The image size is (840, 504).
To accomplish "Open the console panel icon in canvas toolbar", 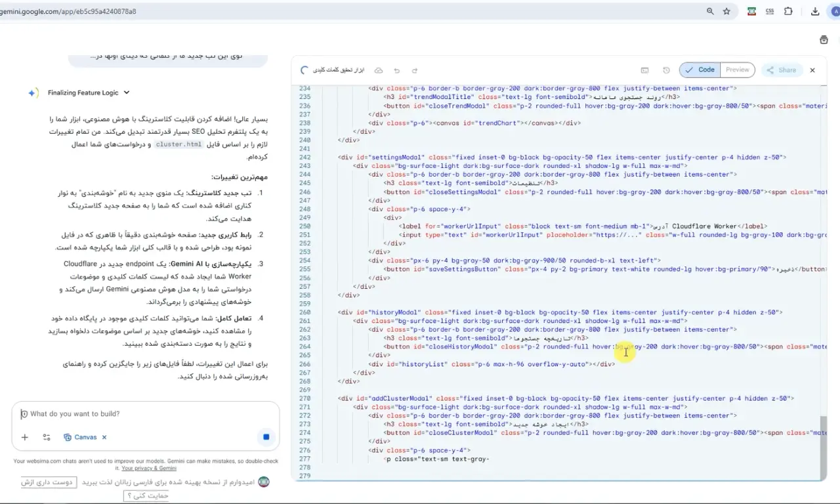I will 645,70.
